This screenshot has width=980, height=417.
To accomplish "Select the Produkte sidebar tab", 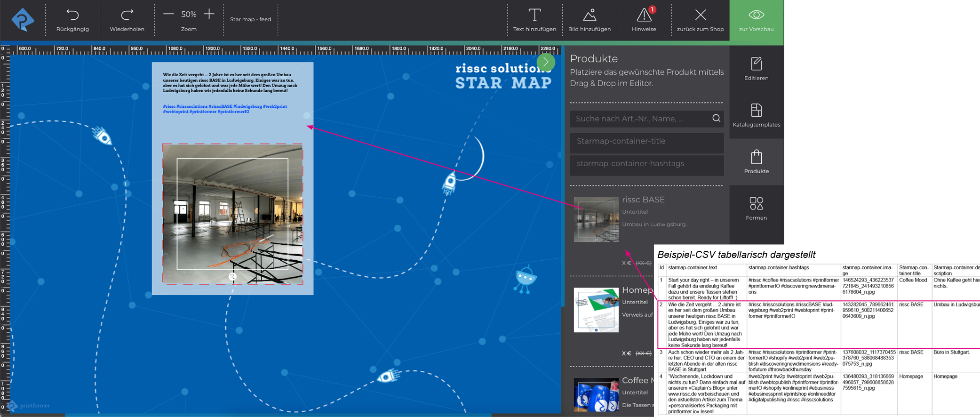I will click(756, 162).
